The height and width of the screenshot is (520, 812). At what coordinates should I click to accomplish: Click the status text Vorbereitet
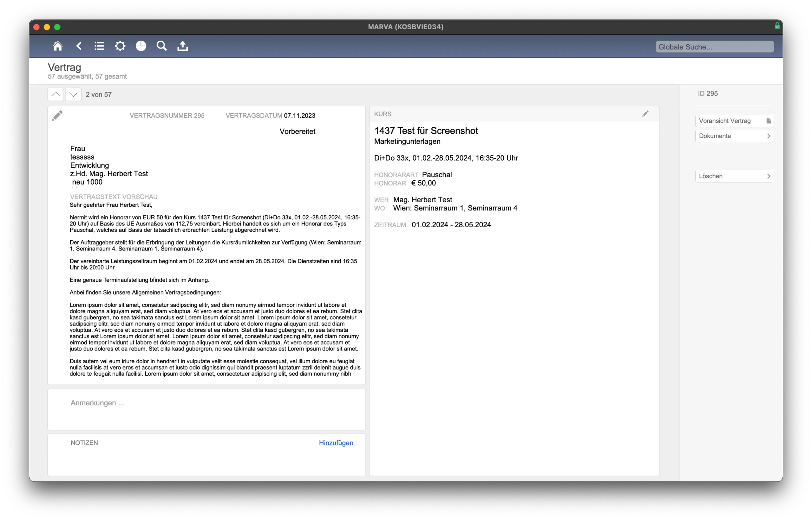(297, 131)
